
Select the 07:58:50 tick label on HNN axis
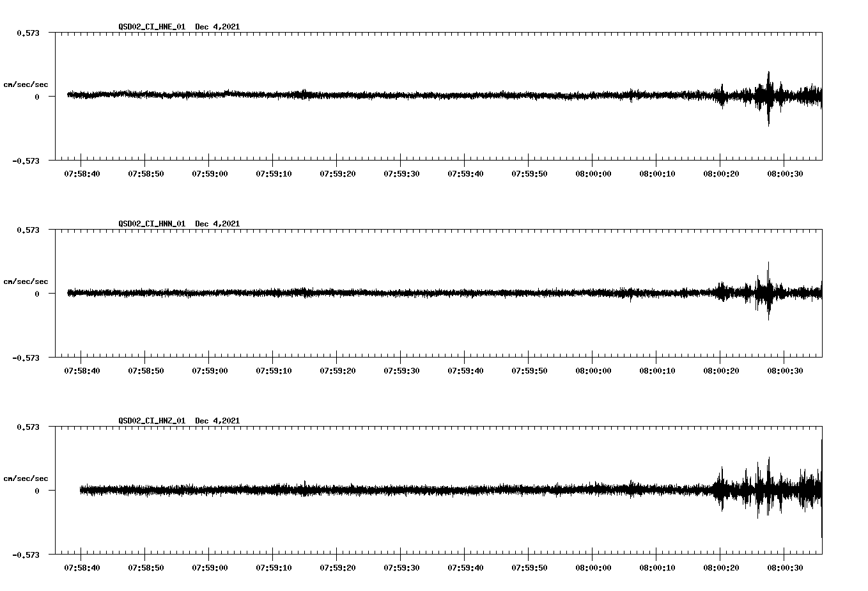click(146, 371)
